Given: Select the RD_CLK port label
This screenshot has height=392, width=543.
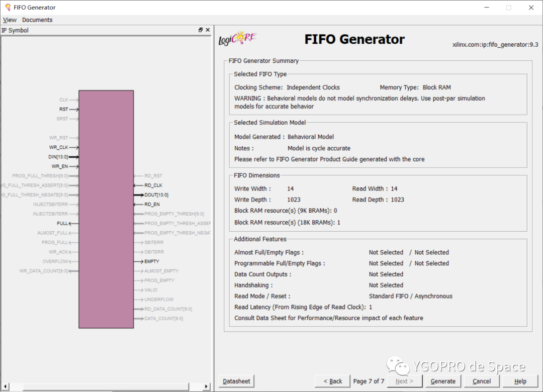Looking at the screenshot, I should (x=153, y=185).
